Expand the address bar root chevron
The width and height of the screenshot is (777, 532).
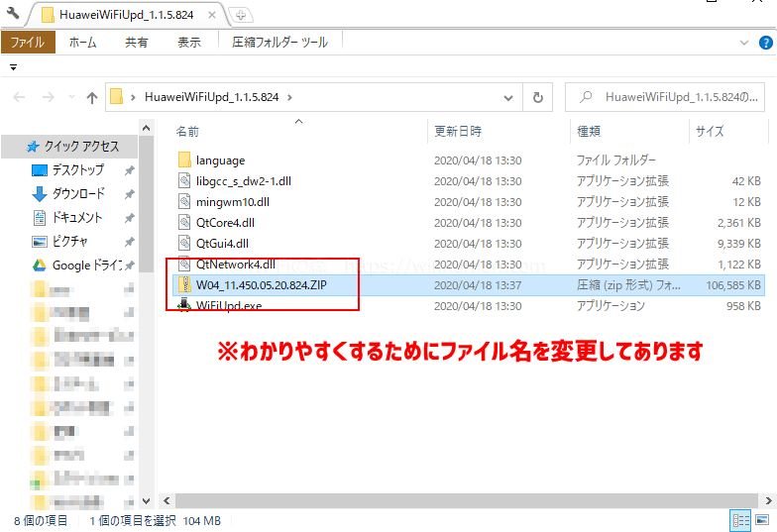point(133,97)
